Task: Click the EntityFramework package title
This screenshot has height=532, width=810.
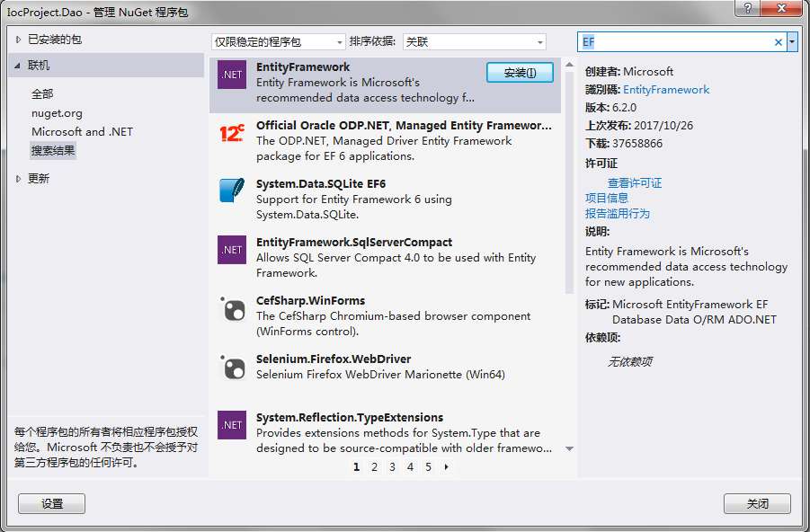Action: point(303,67)
